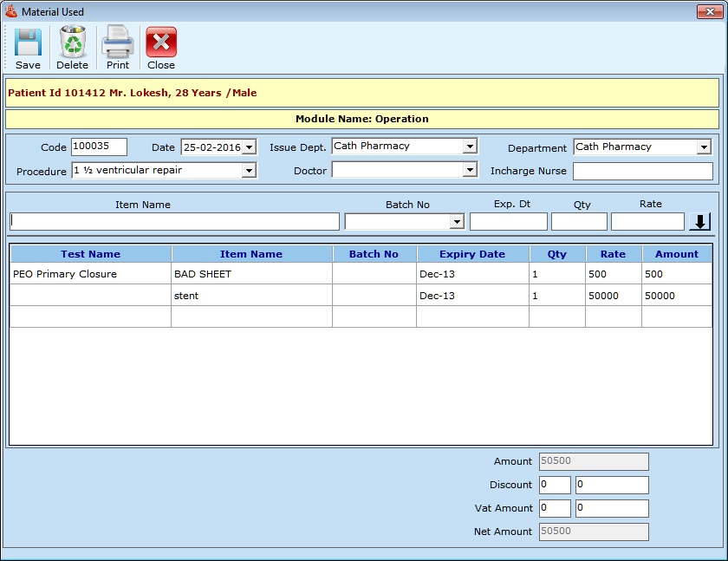The image size is (728, 561).
Task: Open the Department dropdown list
Action: pyautogui.click(x=703, y=147)
